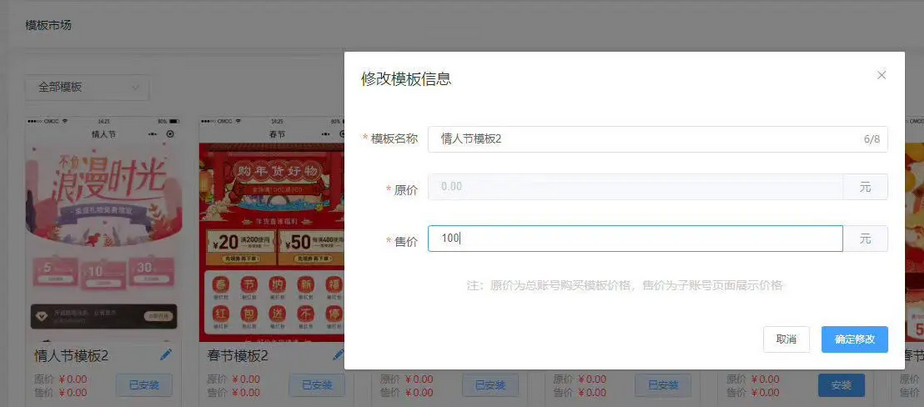924x407 pixels.
Task: Click 已安装 button under 情人节模板2
Action: tap(144, 385)
